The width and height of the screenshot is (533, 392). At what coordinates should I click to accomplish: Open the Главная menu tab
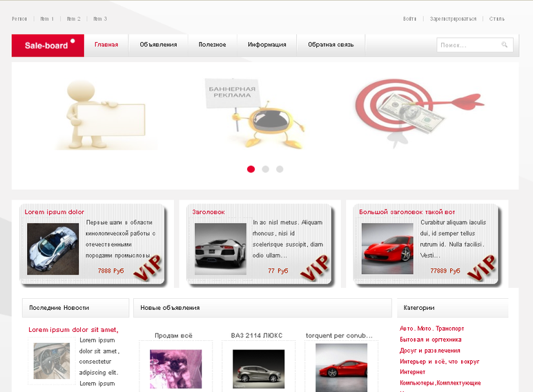106,45
